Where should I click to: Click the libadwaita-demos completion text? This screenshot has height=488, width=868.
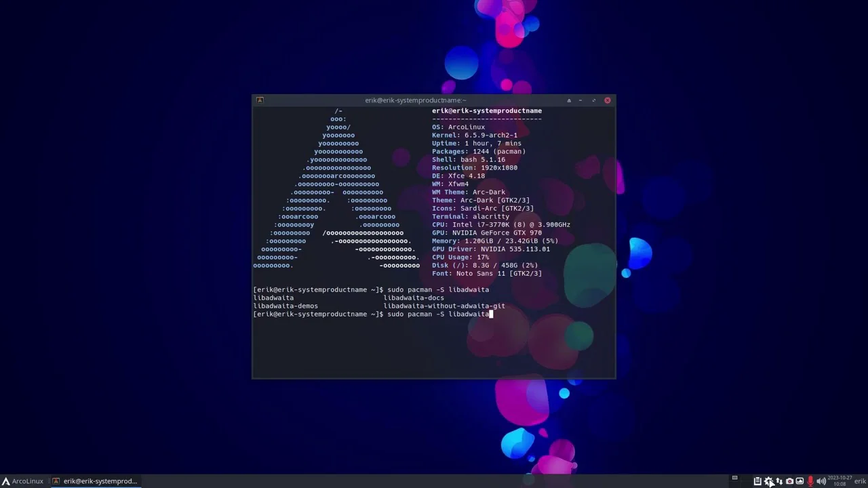pyautogui.click(x=285, y=306)
